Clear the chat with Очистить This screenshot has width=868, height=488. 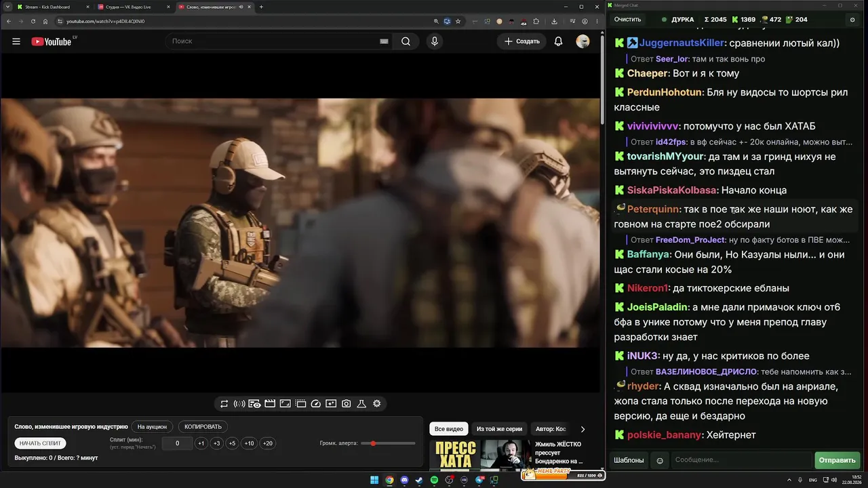click(x=627, y=20)
